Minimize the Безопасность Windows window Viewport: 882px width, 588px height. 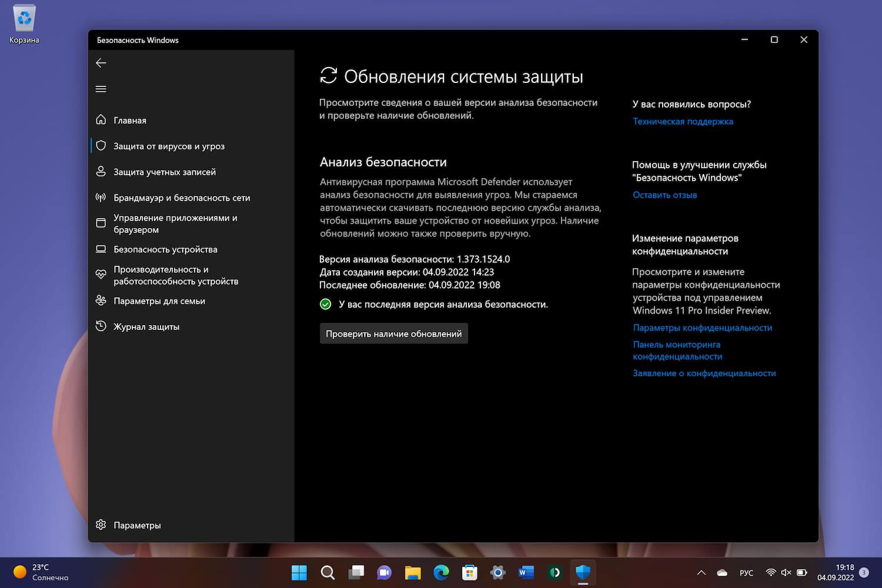[744, 39]
